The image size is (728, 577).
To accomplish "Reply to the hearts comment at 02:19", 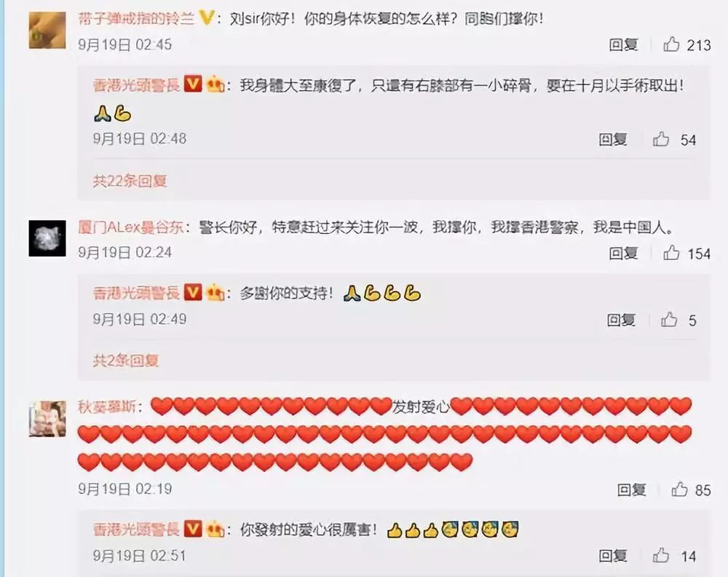I will tap(632, 490).
